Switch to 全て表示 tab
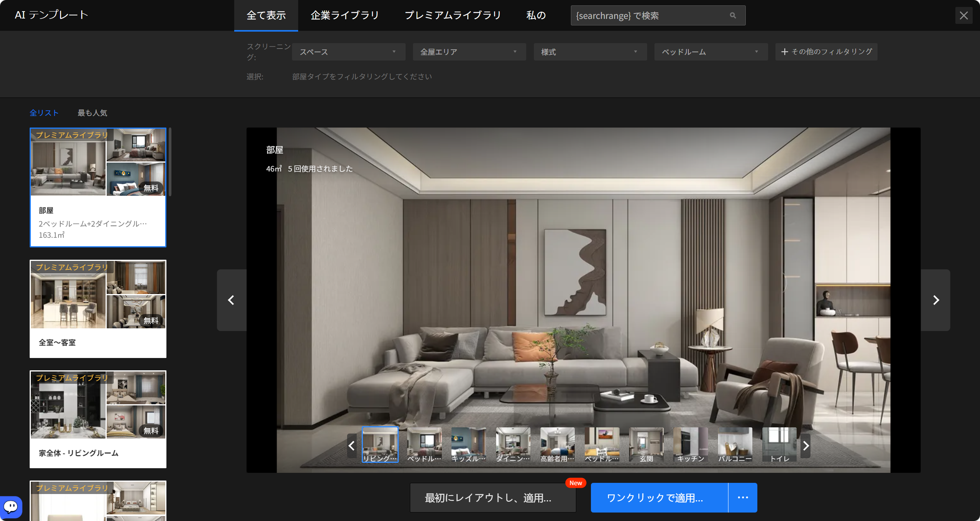The height and width of the screenshot is (521, 980). [266, 15]
